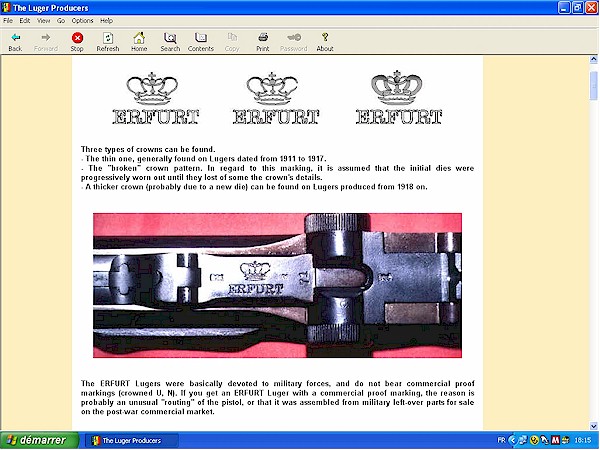Click paragraph starting 'The ERFURT Lugers were basically'
Screen dimensions: 600x450
click(277, 398)
